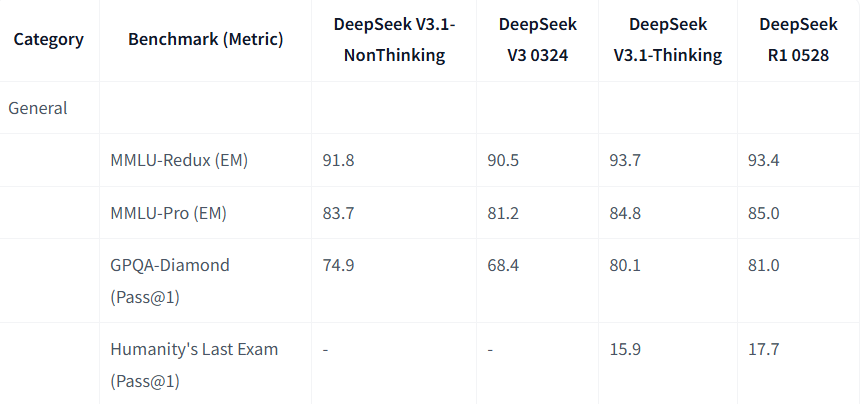
Task: Click the Category column header
Action: [48, 40]
